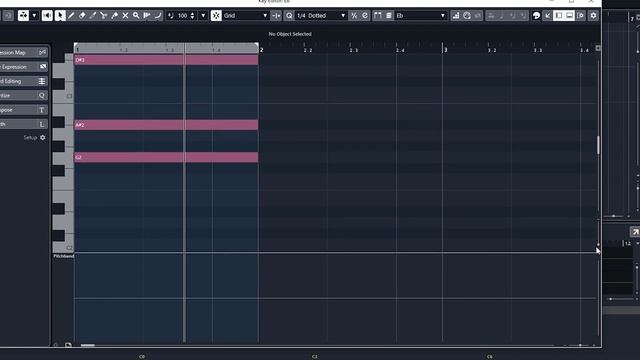Click the horizontal scrollbar thumb at bottom
This screenshot has height=360, width=640.
(x=88, y=345)
